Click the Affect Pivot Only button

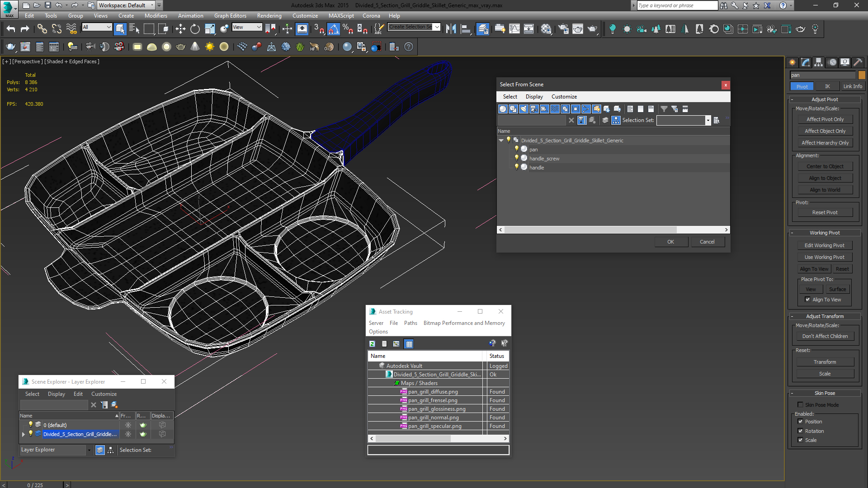coord(825,119)
